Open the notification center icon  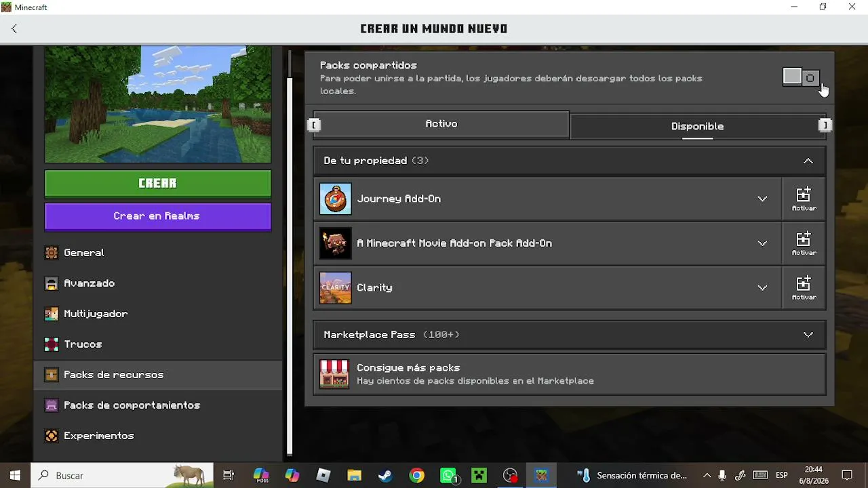(x=847, y=475)
